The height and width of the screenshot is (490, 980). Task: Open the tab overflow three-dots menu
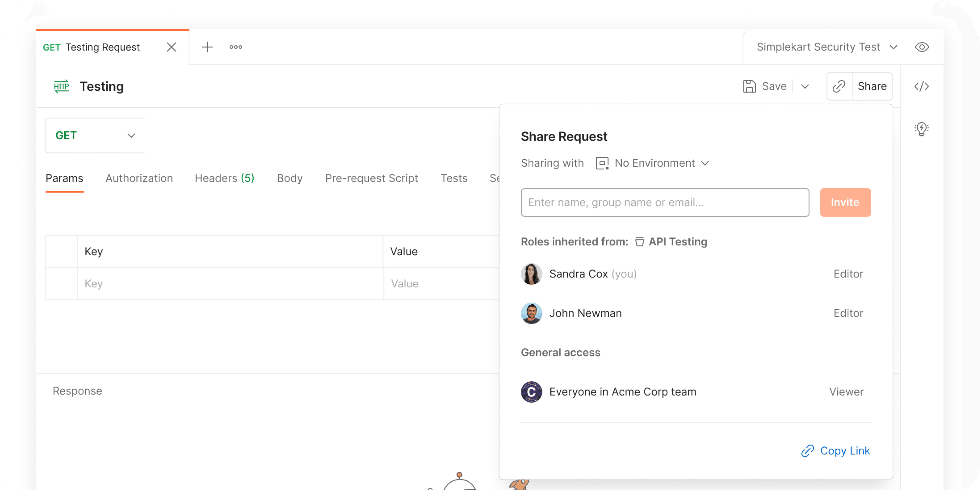click(236, 47)
